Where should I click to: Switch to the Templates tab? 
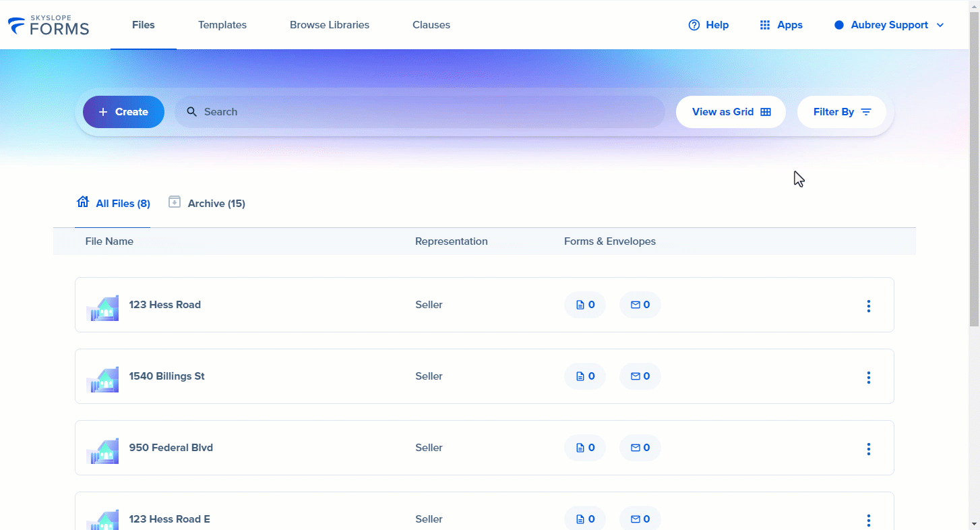click(222, 25)
